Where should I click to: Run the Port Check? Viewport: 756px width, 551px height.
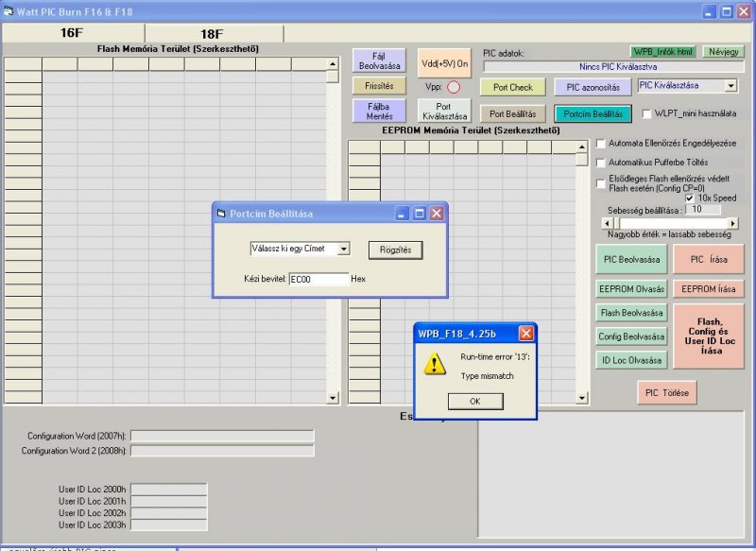tap(512, 87)
